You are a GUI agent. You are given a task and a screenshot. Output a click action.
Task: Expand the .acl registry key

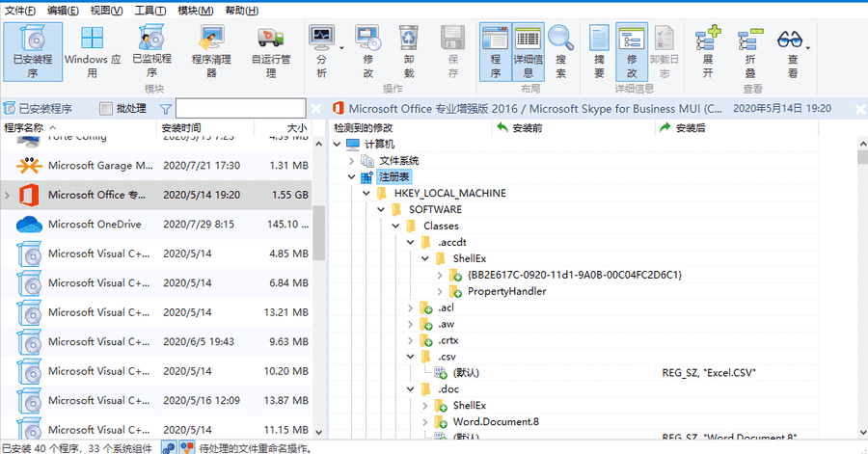(x=410, y=307)
